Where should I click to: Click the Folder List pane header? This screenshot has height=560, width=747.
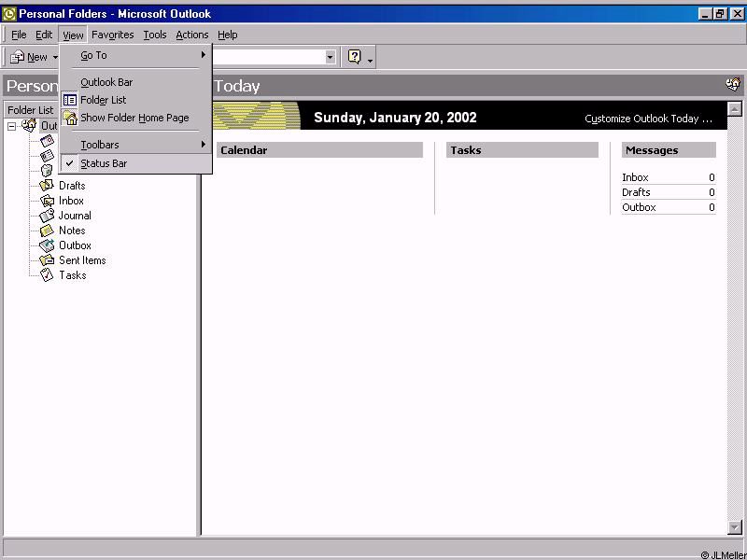31,110
